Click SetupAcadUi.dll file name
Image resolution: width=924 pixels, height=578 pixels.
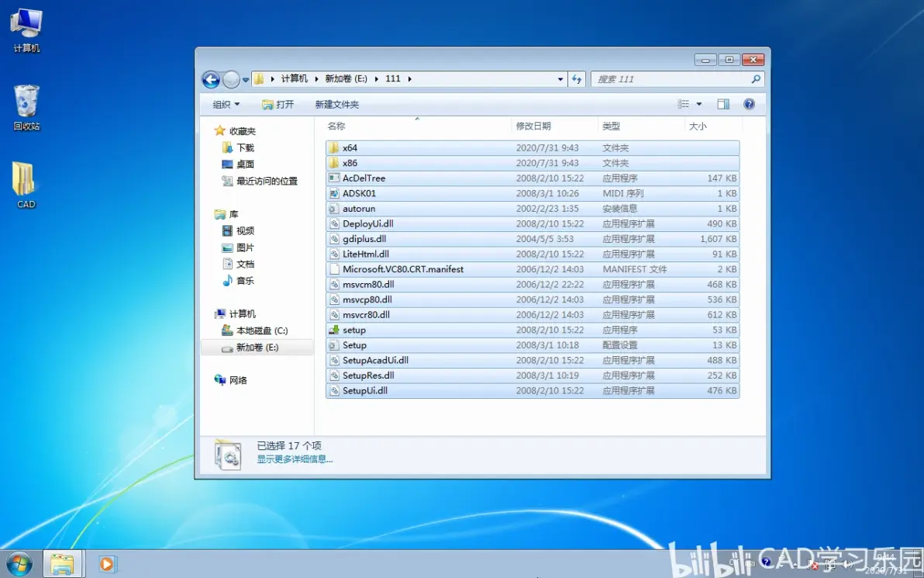point(375,360)
